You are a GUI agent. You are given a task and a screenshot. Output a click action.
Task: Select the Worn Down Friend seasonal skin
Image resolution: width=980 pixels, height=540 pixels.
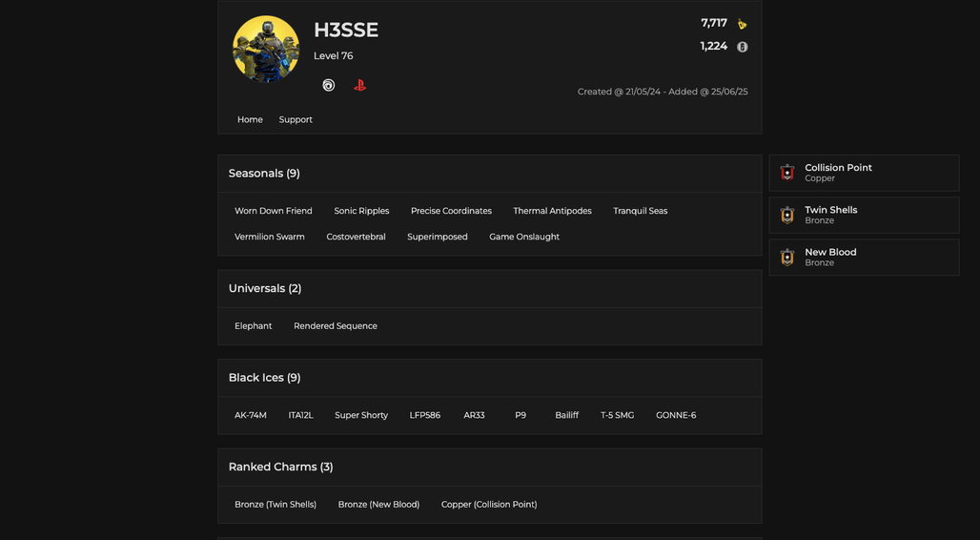[274, 211]
